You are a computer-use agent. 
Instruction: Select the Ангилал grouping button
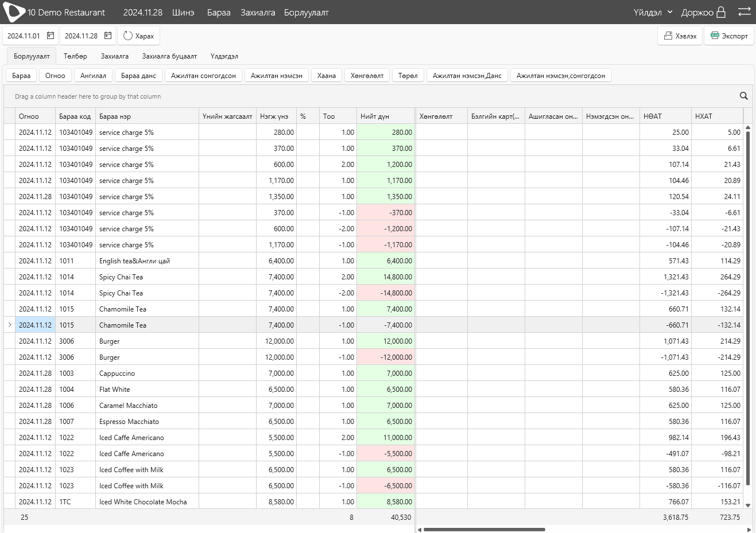[x=93, y=75]
